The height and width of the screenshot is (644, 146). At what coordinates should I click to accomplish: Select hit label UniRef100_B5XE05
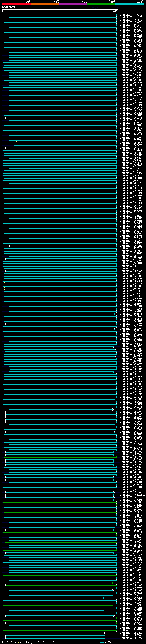tap(131, 374)
